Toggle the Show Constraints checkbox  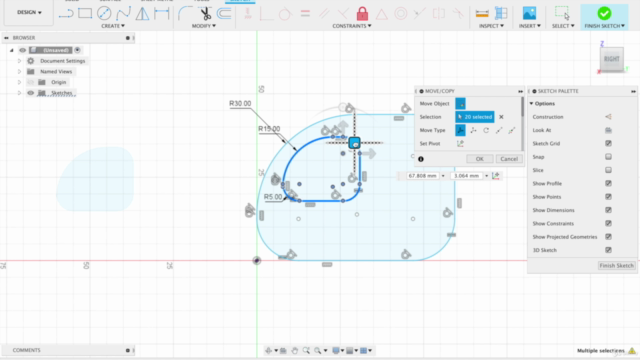608,223
